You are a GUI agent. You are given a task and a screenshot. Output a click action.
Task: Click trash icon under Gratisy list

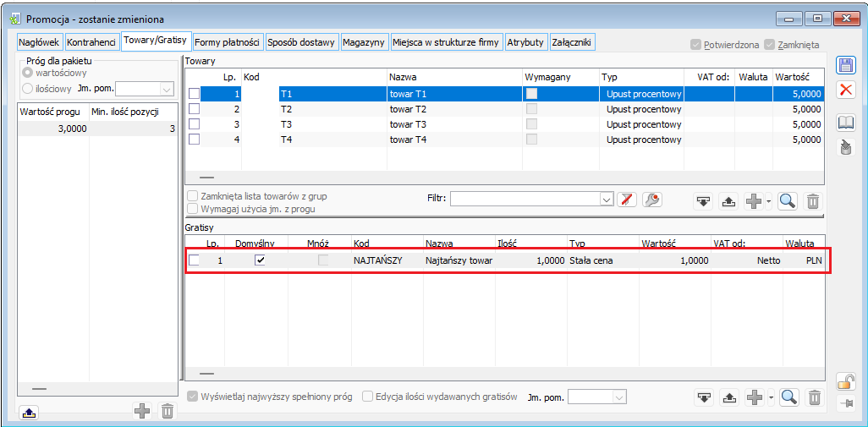pos(812,397)
